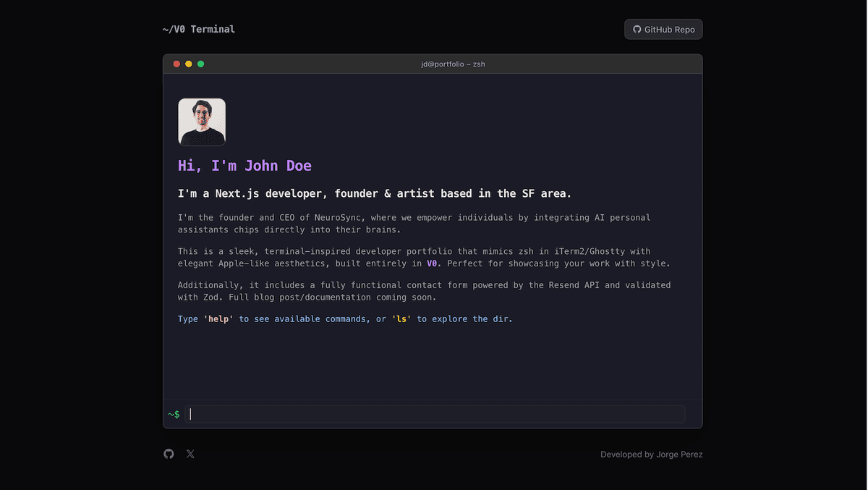Click the green traffic light in the terminal titlebar
This screenshot has height=490, width=868.
pos(200,64)
